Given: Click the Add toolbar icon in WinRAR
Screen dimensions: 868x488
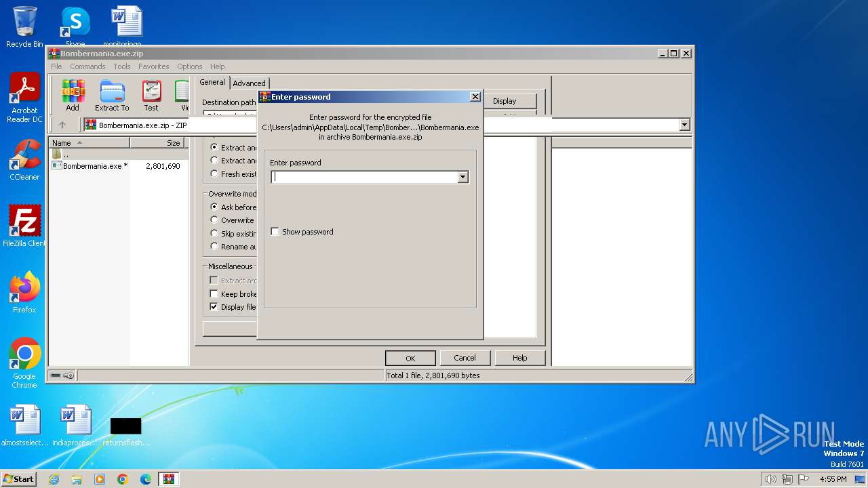Looking at the screenshot, I should pyautogui.click(x=73, y=96).
